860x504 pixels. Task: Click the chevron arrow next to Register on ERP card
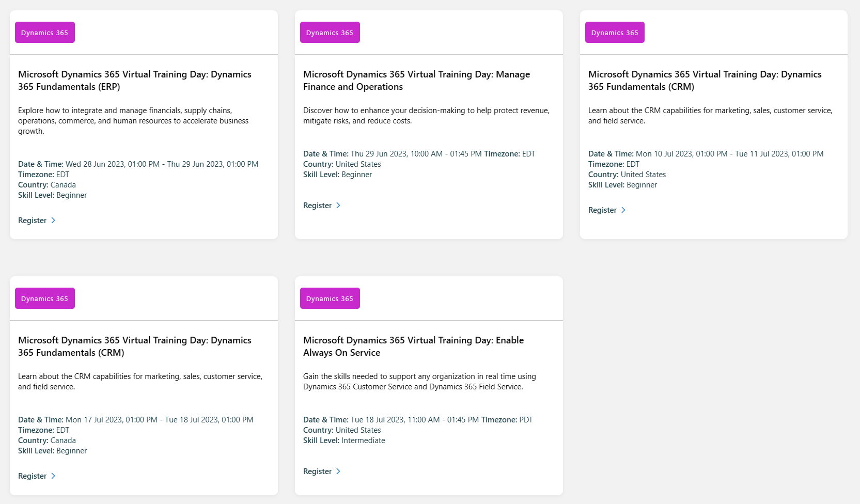tap(54, 220)
